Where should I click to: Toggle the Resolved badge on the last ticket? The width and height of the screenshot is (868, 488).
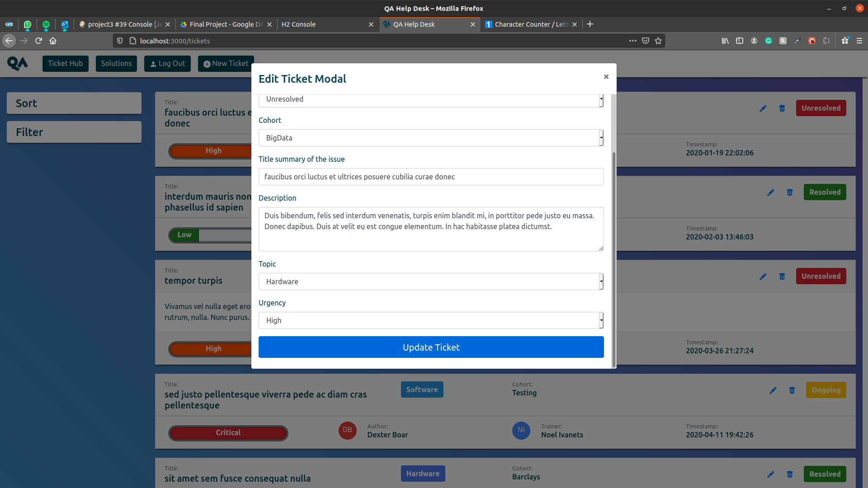pyautogui.click(x=825, y=474)
